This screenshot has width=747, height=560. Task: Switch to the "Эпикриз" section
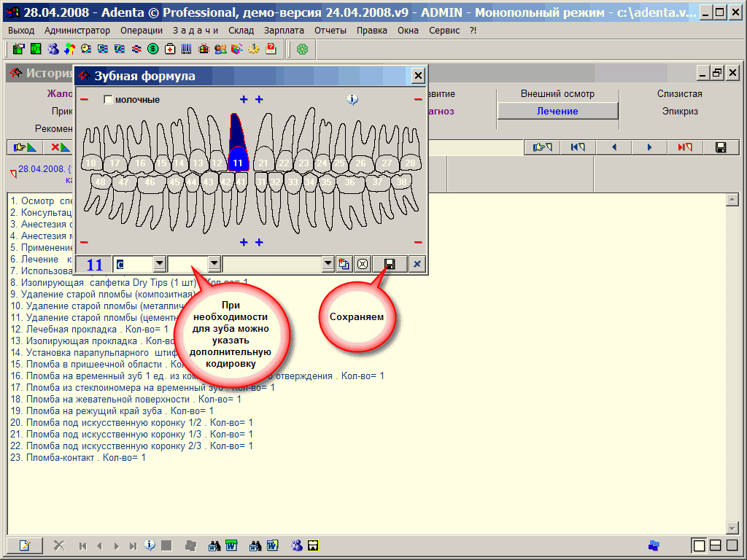tap(680, 112)
